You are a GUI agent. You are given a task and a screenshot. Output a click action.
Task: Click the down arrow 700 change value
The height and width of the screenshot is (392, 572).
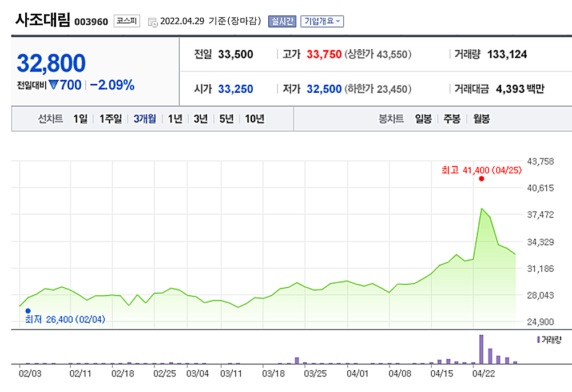click(65, 85)
